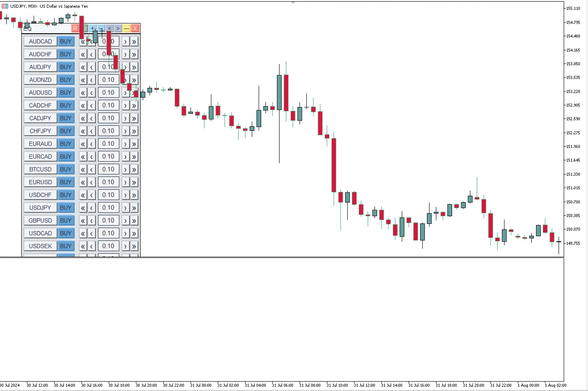Increase USDJPY lot with single-right arrow

(x=125, y=208)
